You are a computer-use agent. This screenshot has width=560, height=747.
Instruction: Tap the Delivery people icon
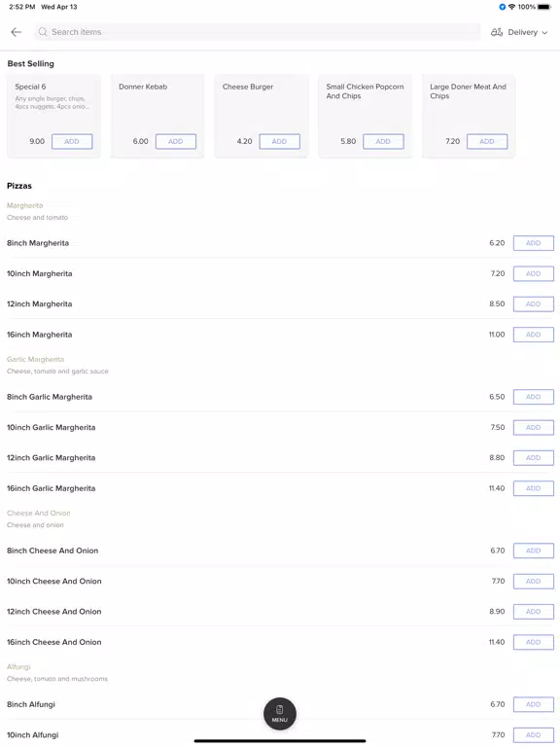[x=497, y=32]
